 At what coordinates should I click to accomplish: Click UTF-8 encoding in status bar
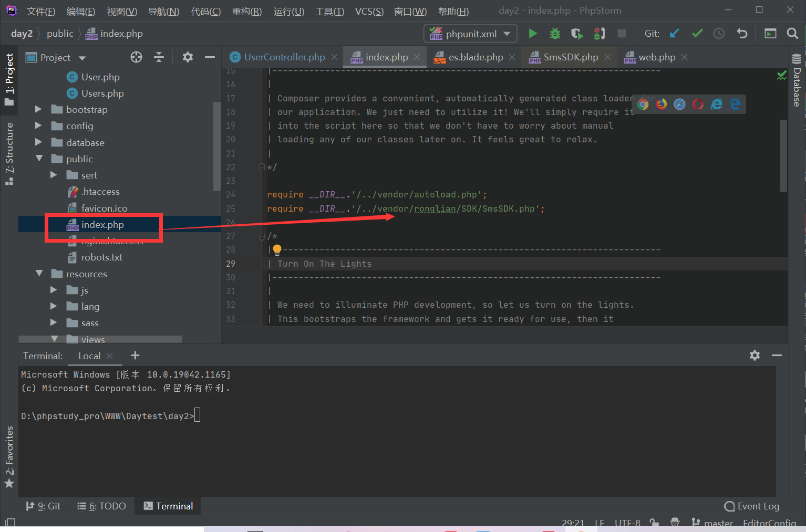click(x=627, y=523)
